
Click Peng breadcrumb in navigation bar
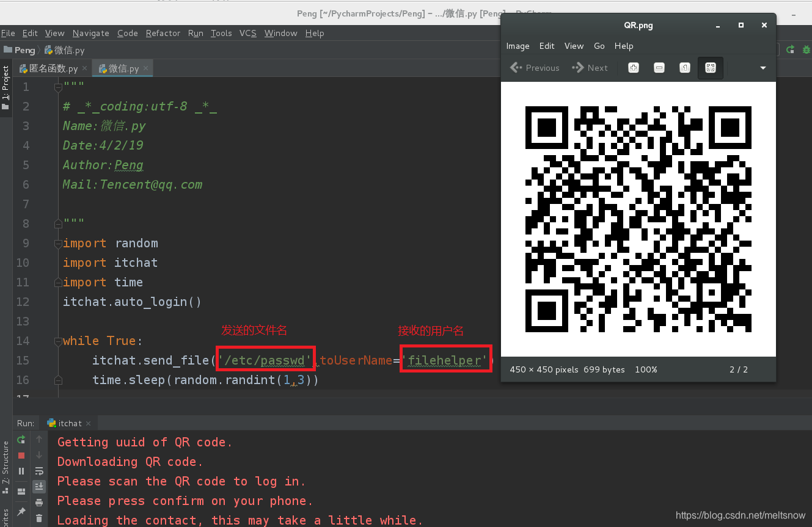[x=20, y=50]
